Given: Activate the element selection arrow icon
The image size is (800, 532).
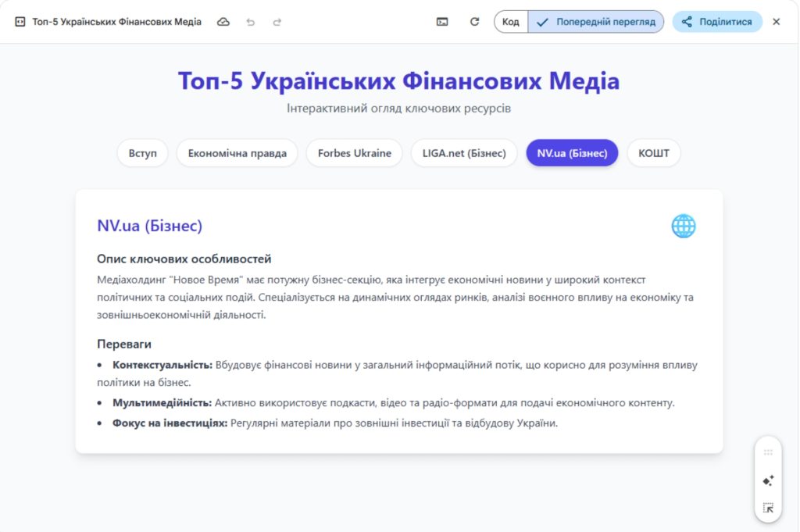Looking at the screenshot, I should pyautogui.click(x=766, y=507).
